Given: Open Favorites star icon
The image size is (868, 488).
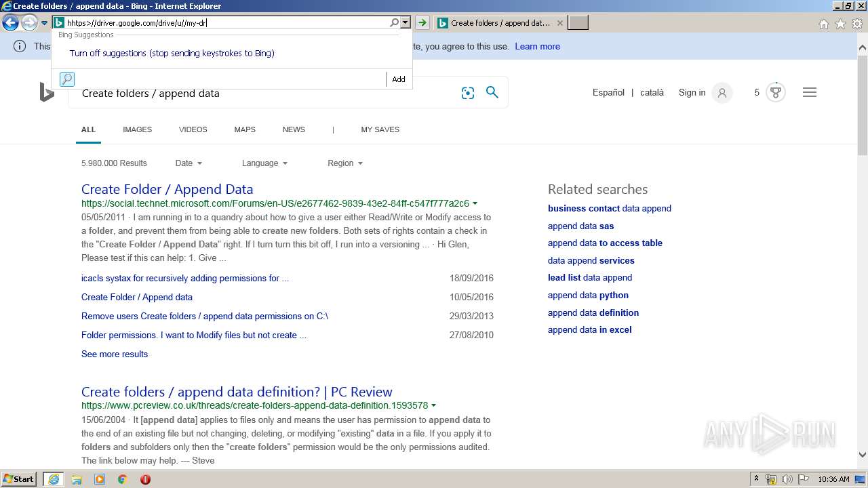Looking at the screenshot, I should pyautogui.click(x=840, y=24).
